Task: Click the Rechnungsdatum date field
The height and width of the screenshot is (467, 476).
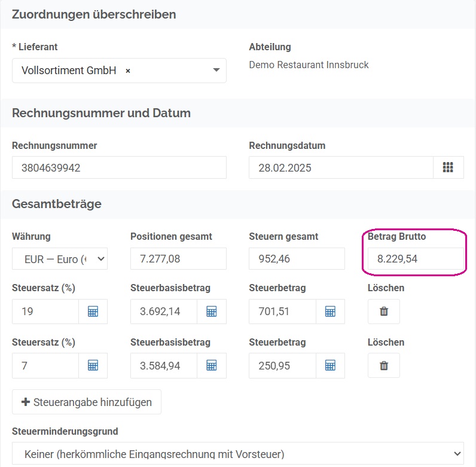Action: [341, 167]
